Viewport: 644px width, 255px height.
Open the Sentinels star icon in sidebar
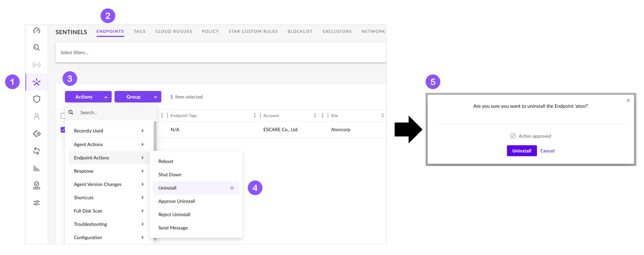pos(36,82)
